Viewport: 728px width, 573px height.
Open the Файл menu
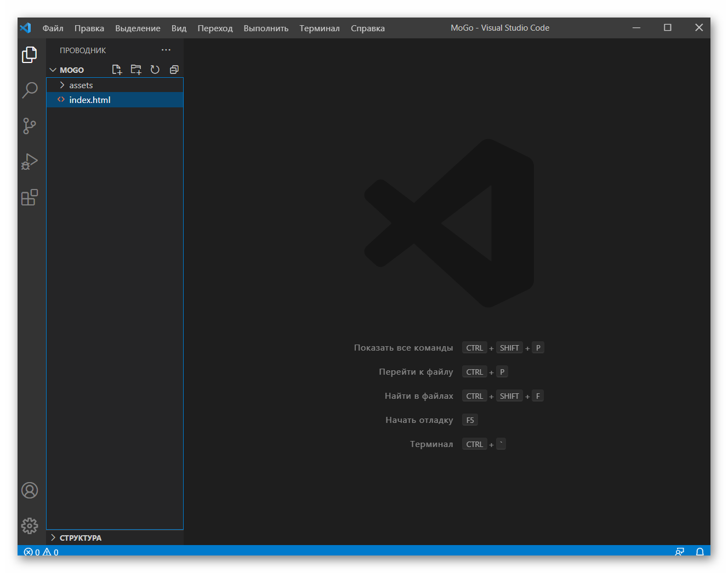53,28
